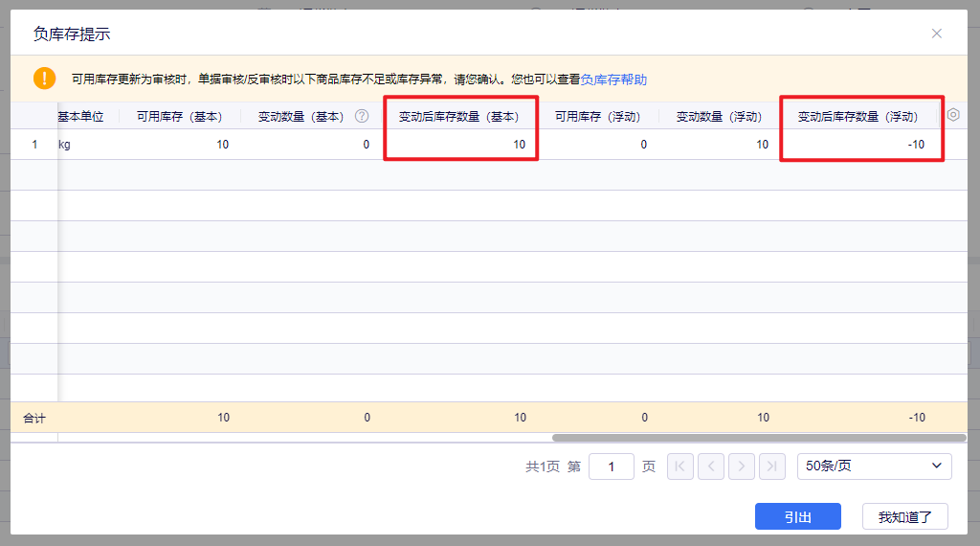Screen dimensions: 980x546
Task: Click the horizontal table scrollbar
Action: pyautogui.click(x=758, y=438)
